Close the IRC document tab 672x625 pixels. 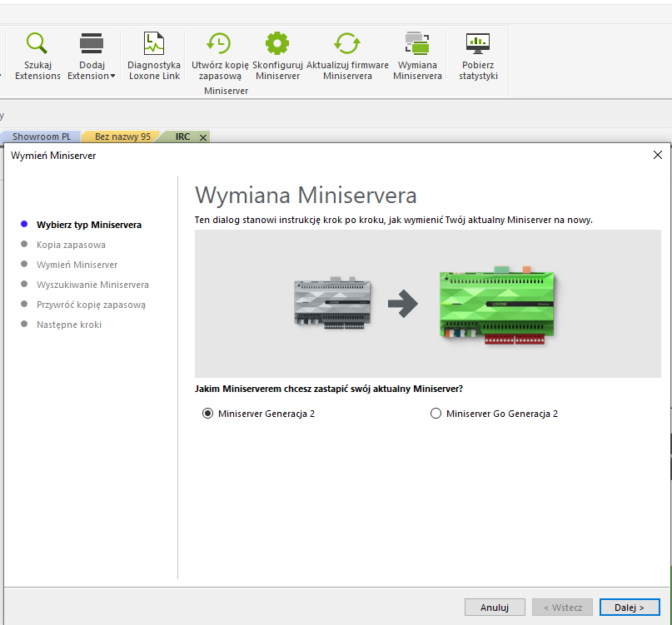[202, 137]
